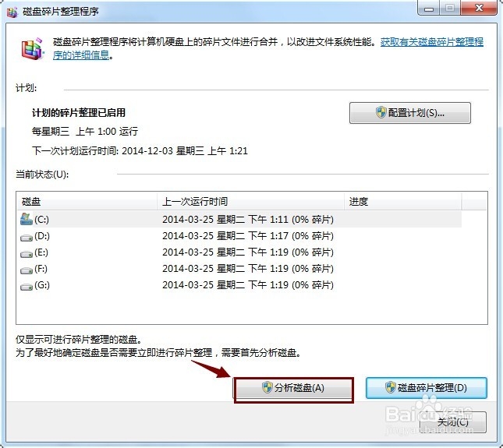
Task: Click the 计划的碎片整理已启用 text
Action: click(79, 113)
